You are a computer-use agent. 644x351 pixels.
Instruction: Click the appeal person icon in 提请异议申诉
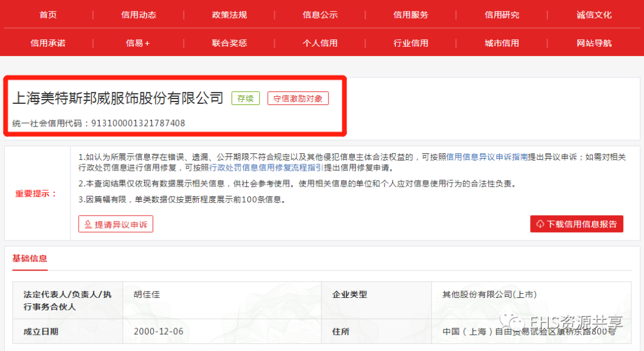pyautogui.click(x=88, y=224)
